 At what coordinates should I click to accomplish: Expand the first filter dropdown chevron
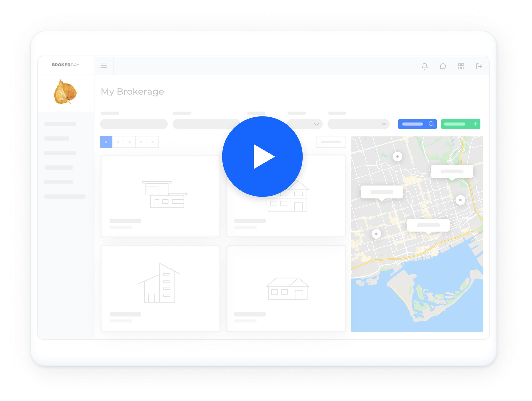coord(316,124)
